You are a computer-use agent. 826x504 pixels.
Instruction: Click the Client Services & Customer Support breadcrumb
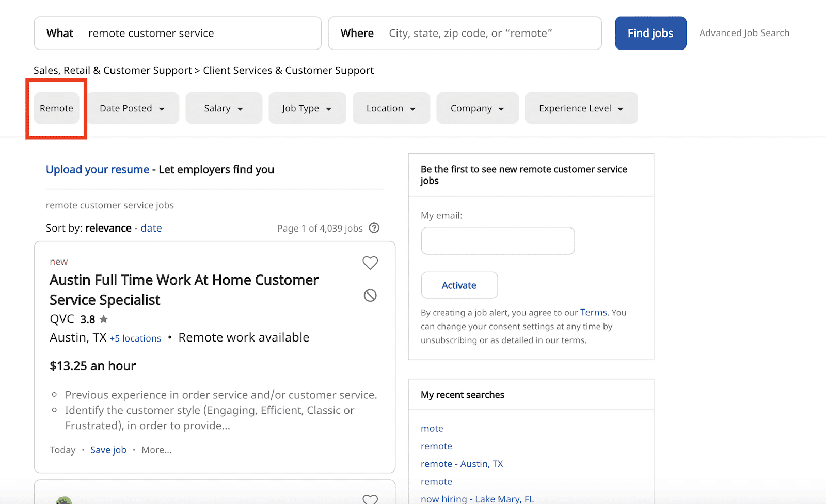pos(288,70)
